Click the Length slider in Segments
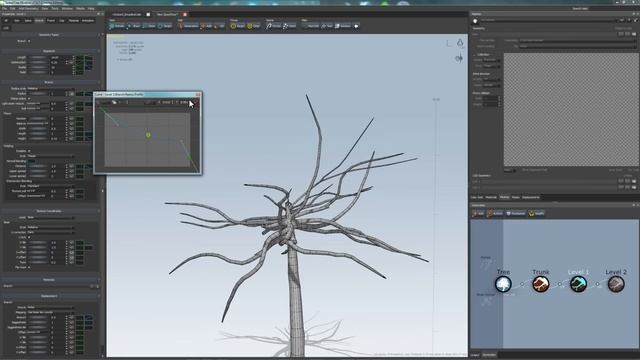This screenshot has width=640, height=360. [x=37, y=58]
